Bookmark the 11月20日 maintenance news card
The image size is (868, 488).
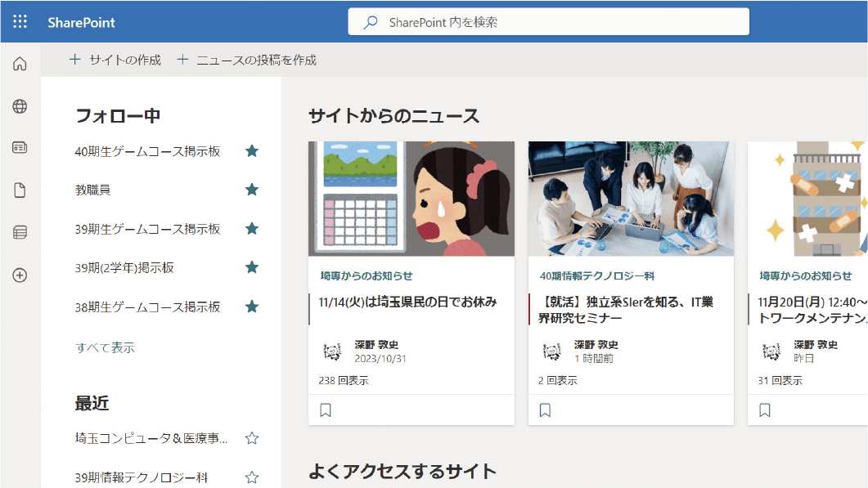[765, 410]
